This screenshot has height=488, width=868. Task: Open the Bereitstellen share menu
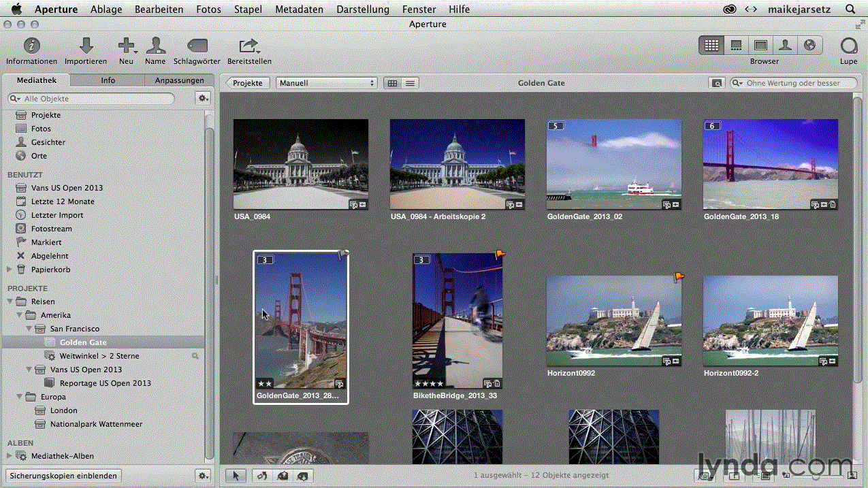[249, 46]
